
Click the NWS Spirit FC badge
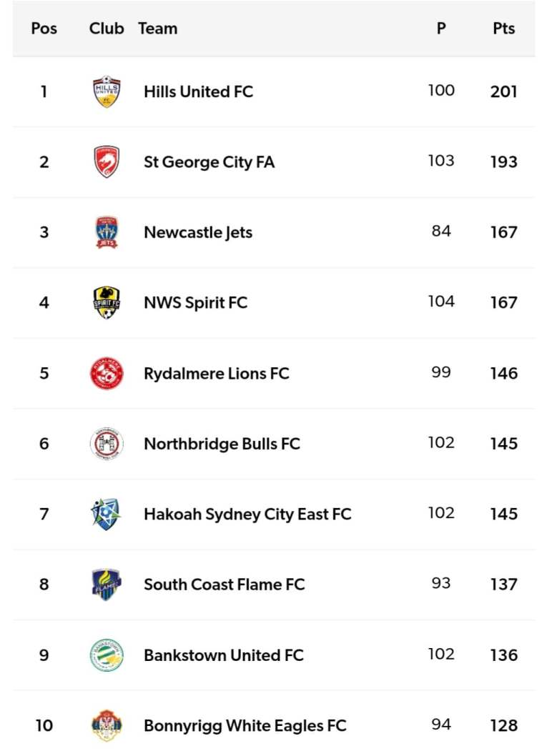pyautogui.click(x=107, y=302)
